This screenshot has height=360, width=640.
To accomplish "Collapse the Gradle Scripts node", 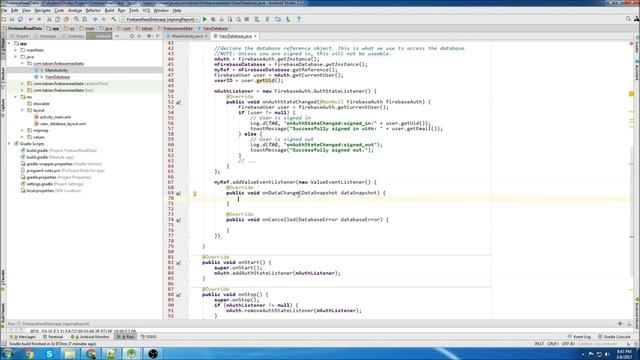I will click(x=9, y=144).
